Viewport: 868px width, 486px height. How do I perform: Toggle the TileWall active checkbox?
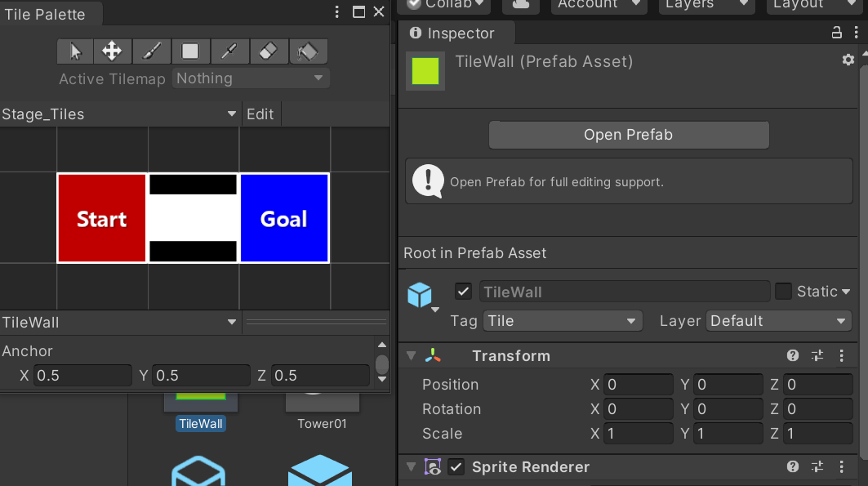tap(463, 292)
